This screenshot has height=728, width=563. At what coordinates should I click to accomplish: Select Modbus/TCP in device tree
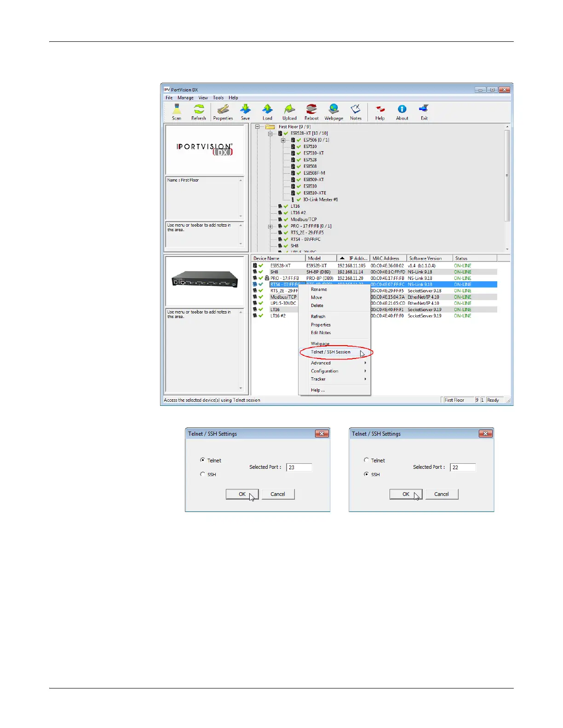[304, 219]
